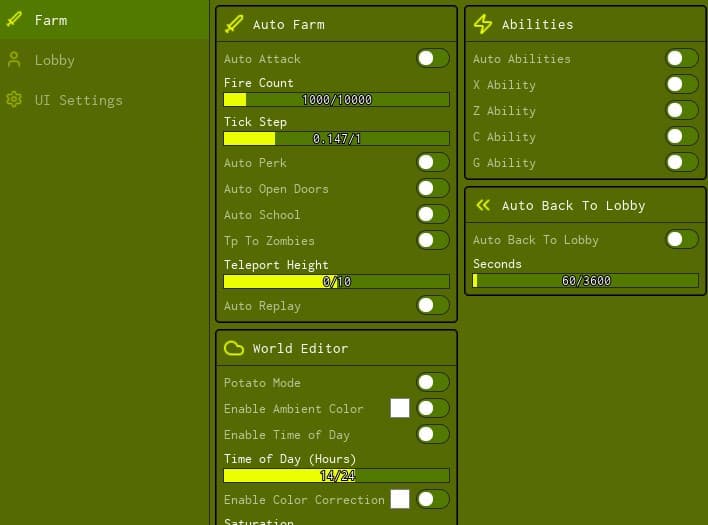The width and height of the screenshot is (708, 525).
Task: Click the sword icon in Auto Farm header
Action: (x=234, y=24)
